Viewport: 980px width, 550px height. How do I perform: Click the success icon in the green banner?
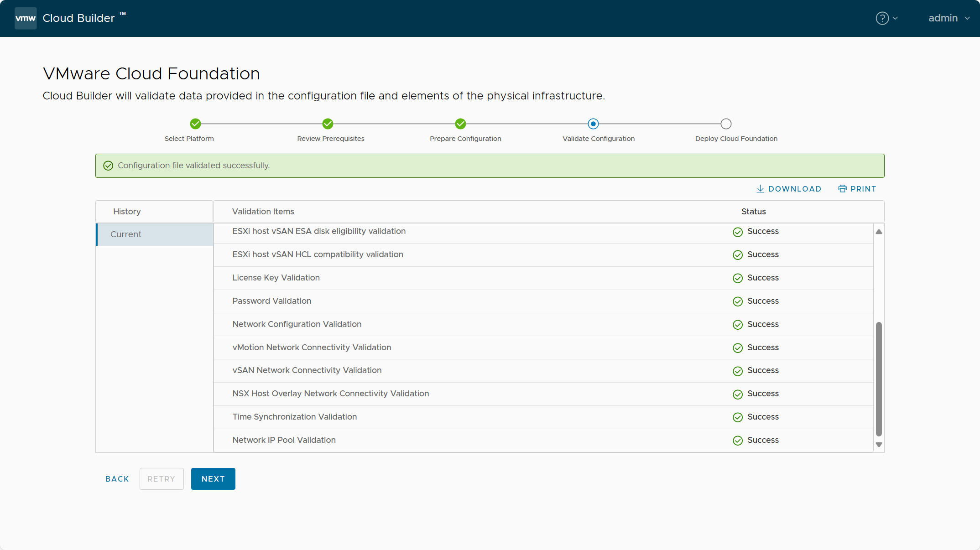pyautogui.click(x=108, y=166)
